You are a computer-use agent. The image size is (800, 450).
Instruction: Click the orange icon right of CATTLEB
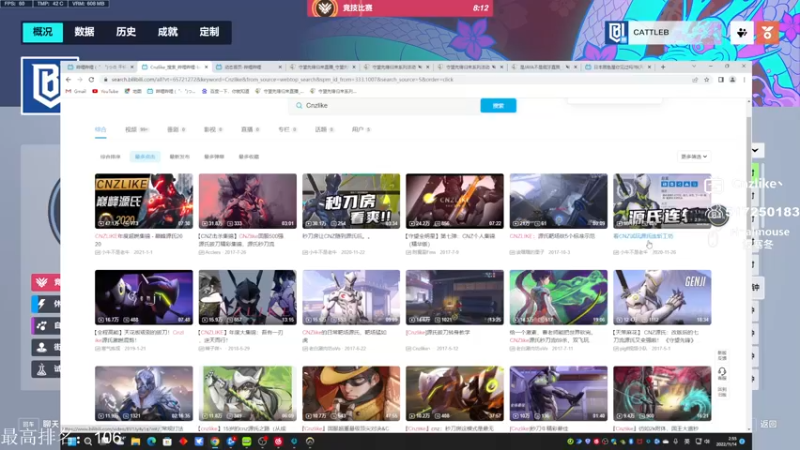[x=767, y=33]
